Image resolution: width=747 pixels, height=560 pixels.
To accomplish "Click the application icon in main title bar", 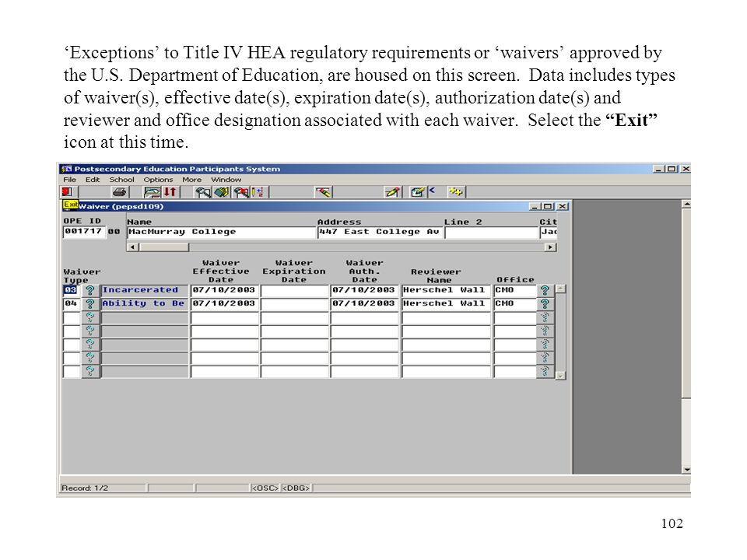I will [x=66, y=169].
